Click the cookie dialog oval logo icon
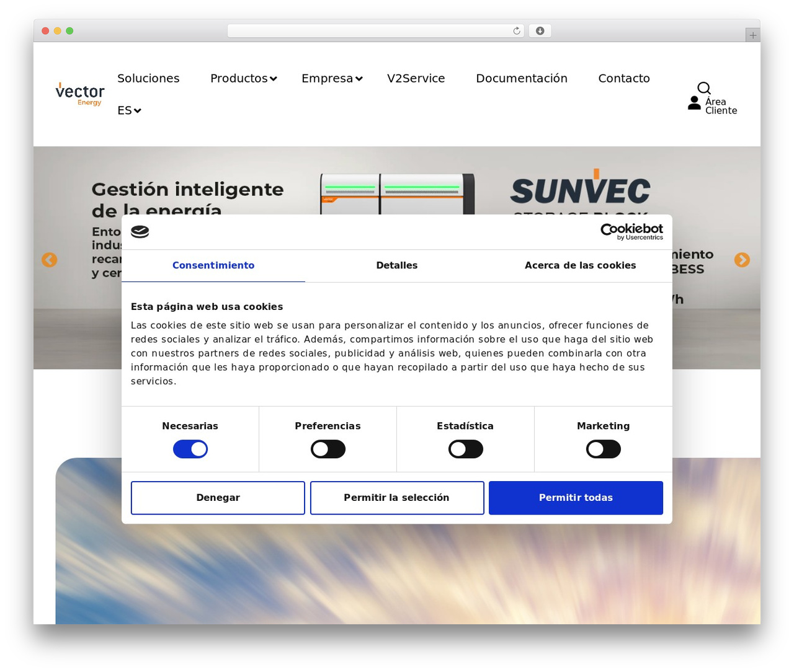This screenshot has height=672, width=794. tap(140, 232)
